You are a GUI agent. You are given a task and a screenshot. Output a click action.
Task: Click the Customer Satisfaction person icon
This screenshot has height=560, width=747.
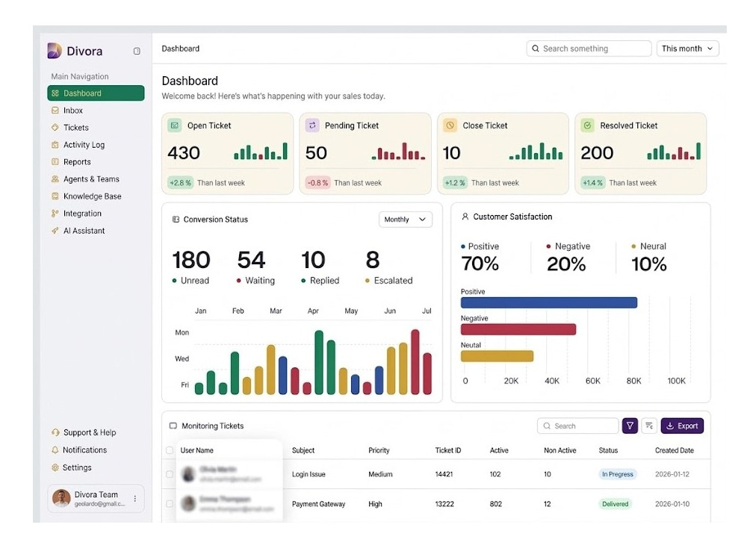(x=465, y=217)
